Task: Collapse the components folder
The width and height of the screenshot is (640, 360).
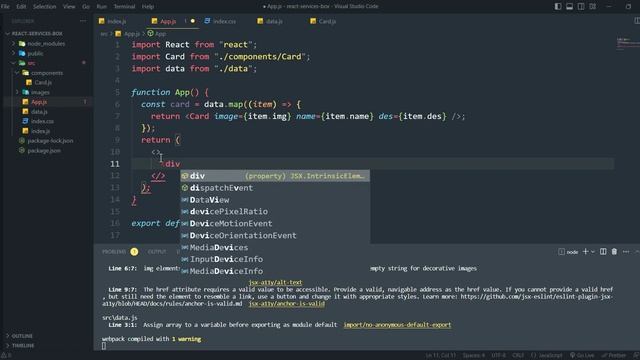Action: pyautogui.click(x=47, y=73)
